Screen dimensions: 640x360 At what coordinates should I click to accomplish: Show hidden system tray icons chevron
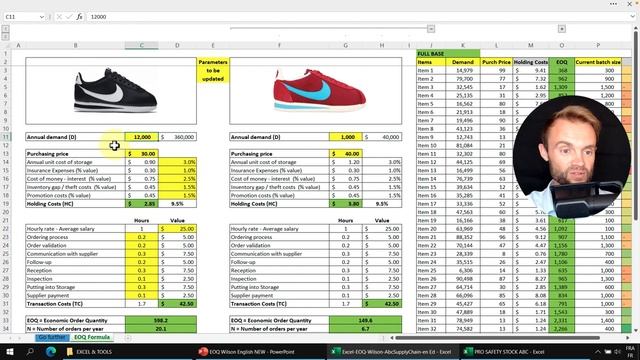point(598,351)
